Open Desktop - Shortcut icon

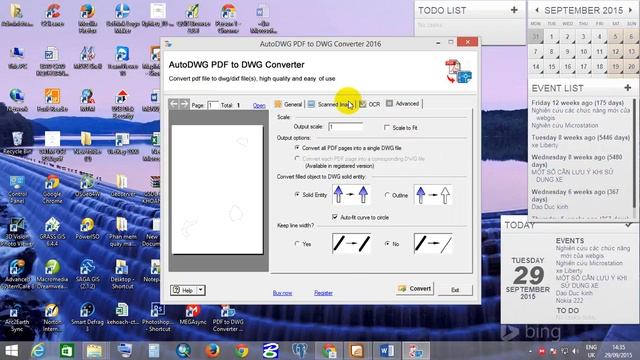pos(122,274)
